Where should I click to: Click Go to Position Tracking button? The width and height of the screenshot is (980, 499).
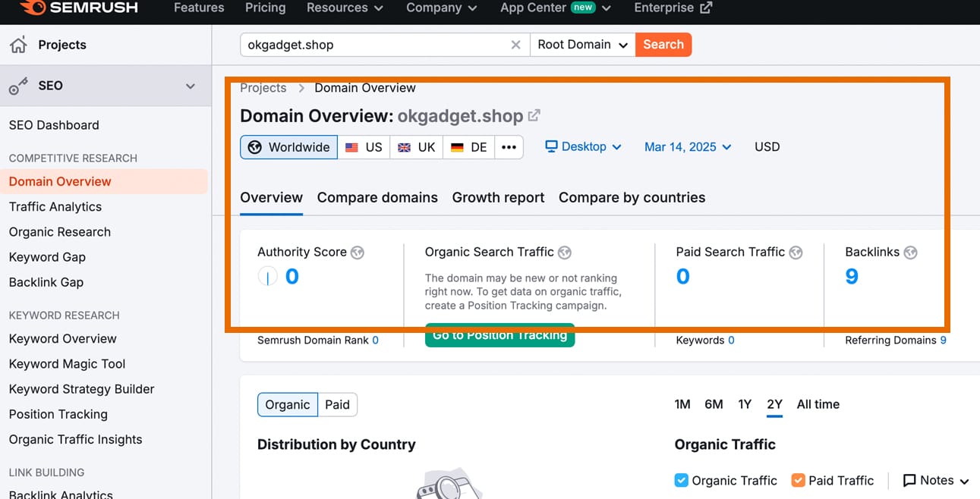tap(499, 335)
